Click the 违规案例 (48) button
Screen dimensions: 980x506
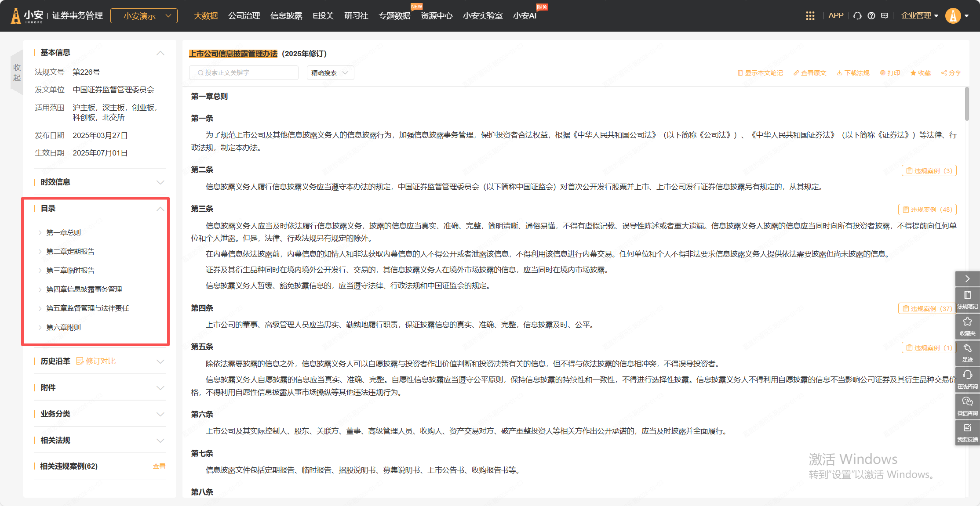pos(927,210)
